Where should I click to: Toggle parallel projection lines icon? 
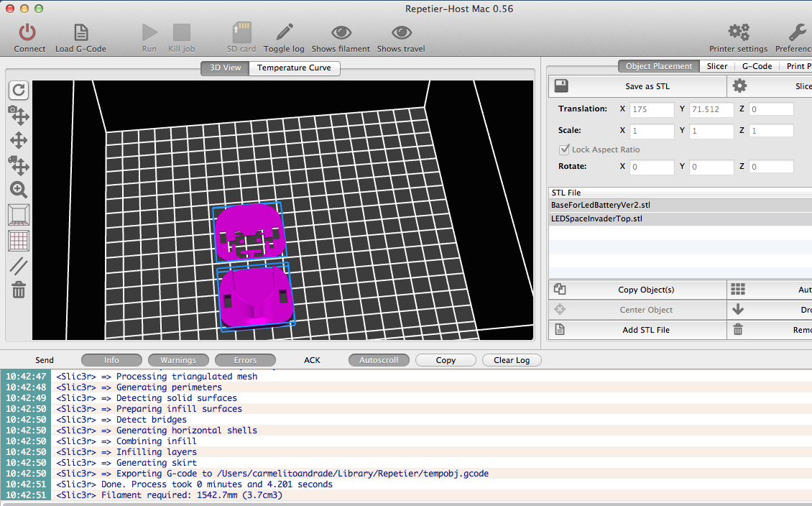(19, 266)
